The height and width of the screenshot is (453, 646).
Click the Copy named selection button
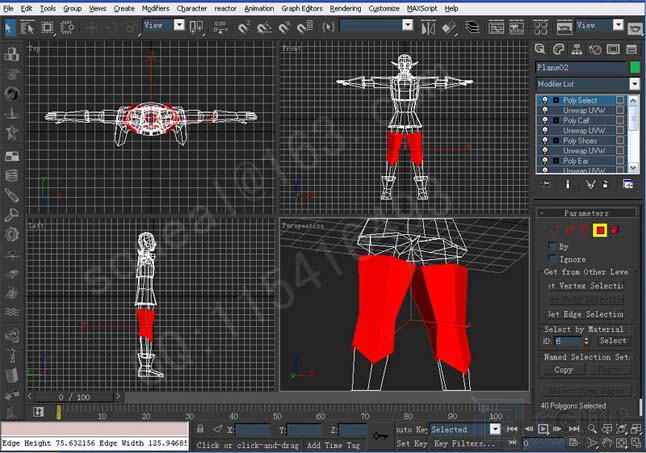(x=563, y=369)
